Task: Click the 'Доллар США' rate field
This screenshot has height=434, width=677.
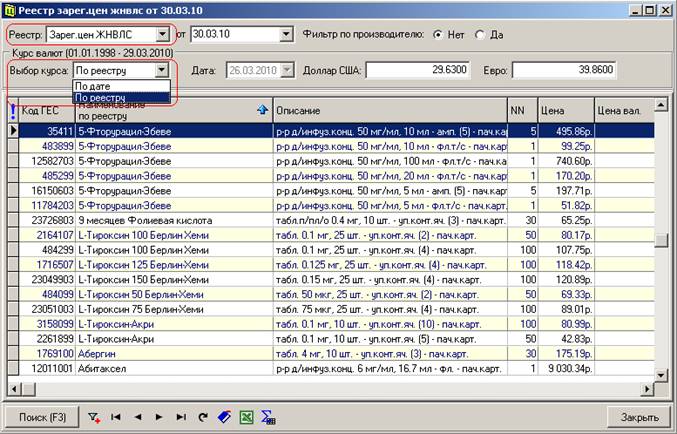Action: tap(420, 71)
